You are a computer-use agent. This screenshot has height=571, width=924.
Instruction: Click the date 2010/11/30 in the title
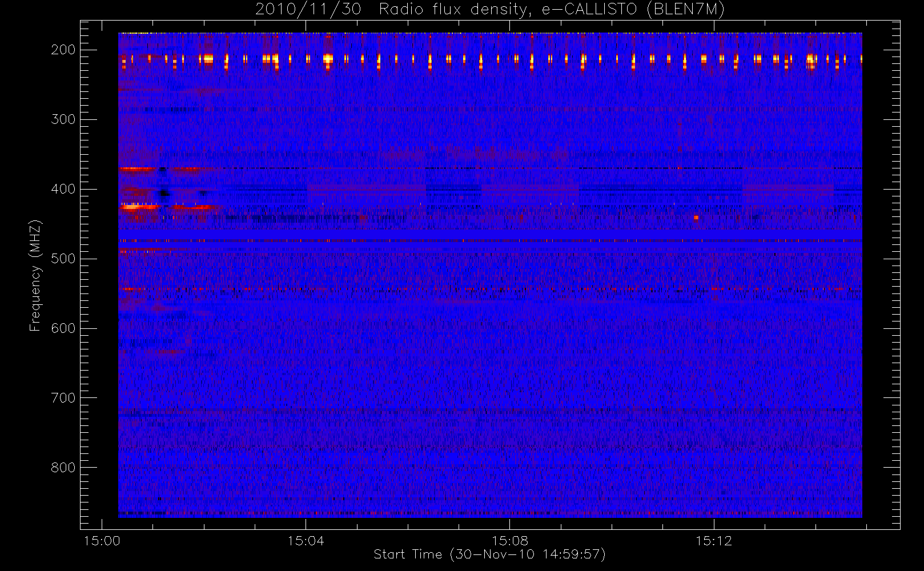308,10
